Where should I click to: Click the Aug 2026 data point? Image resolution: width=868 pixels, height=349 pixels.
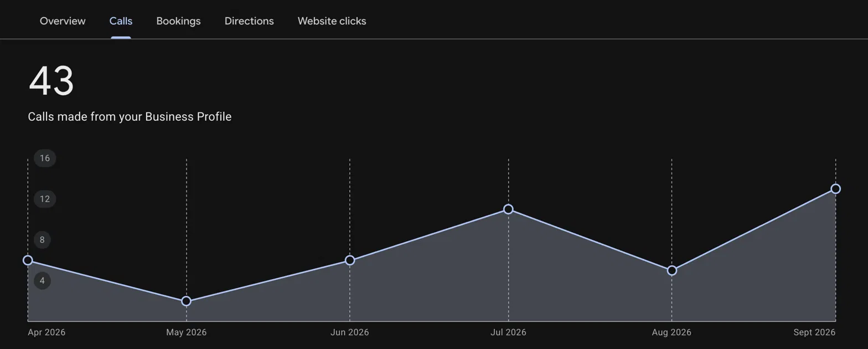[x=671, y=270]
